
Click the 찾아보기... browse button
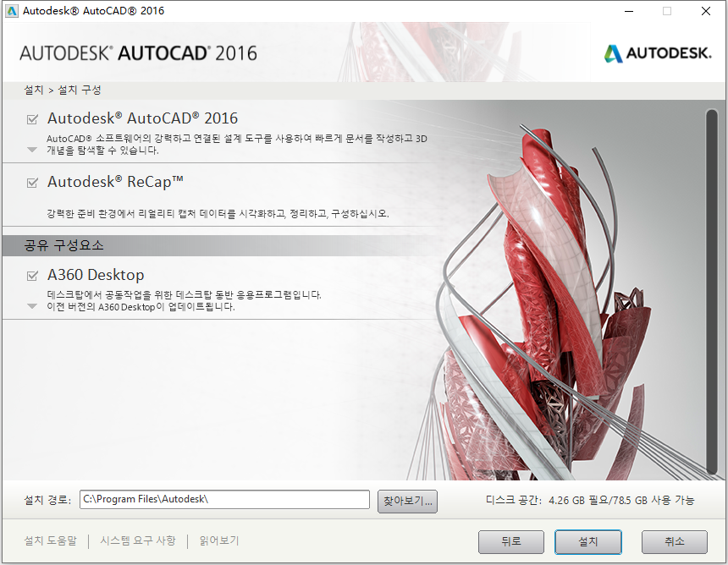pyautogui.click(x=407, y=501)
